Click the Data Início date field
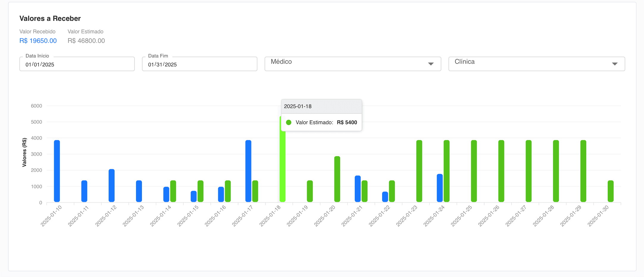This screenshot has width=644, height=277. (77, 64)
